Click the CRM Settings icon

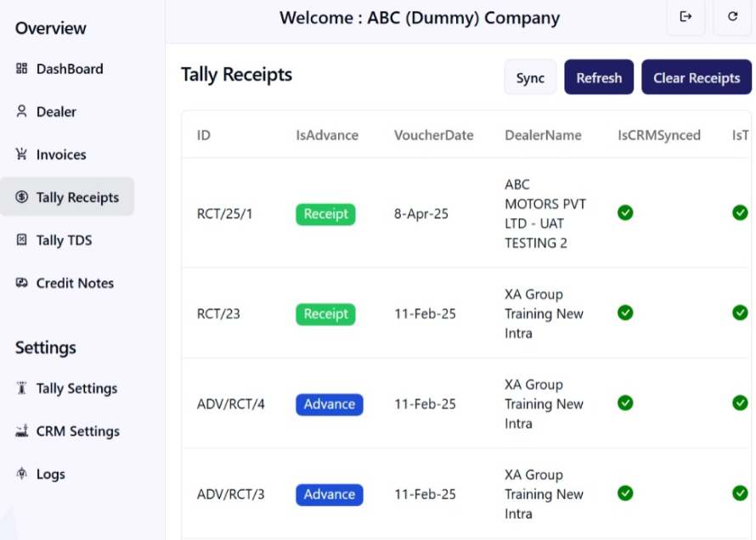click(x=22, y=431)
